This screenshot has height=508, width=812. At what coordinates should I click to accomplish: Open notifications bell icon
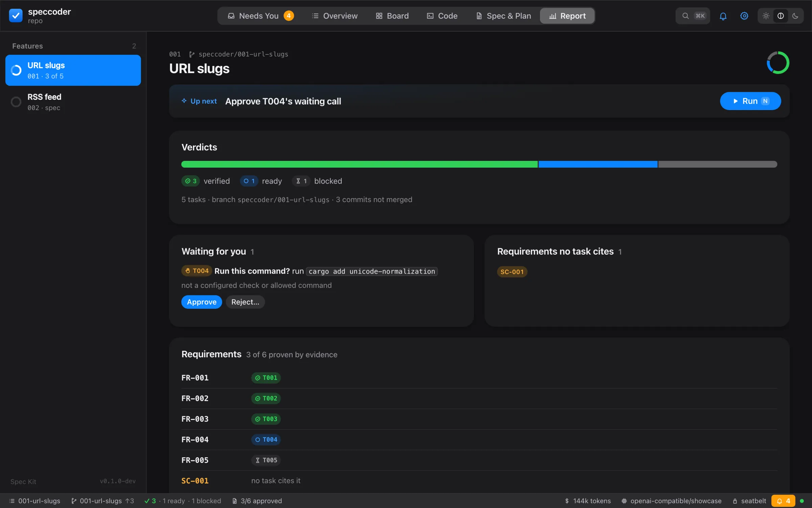tap(723, 16)
